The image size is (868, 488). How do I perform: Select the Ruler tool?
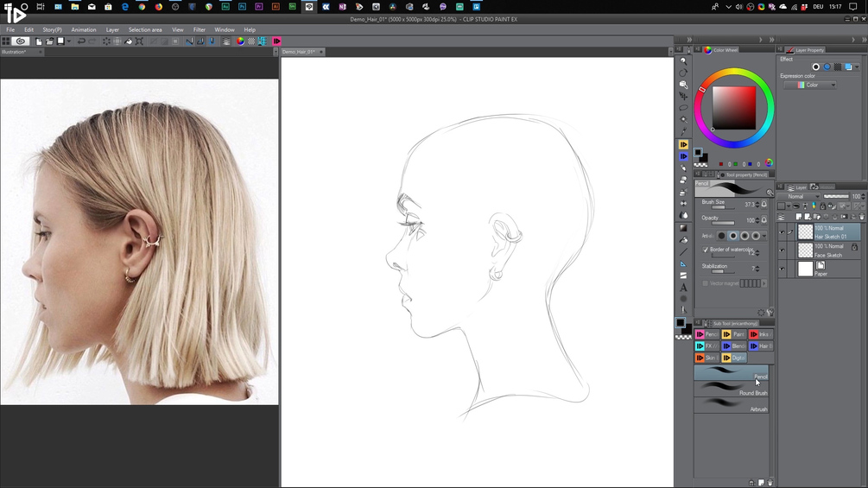(684, 264)
